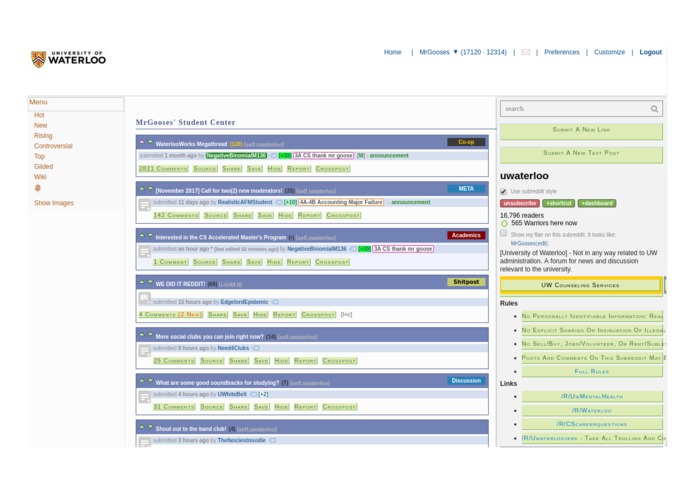The image size is (695, 494).
Task: Upvote the More social clubs post
Action: click(142, 335)
